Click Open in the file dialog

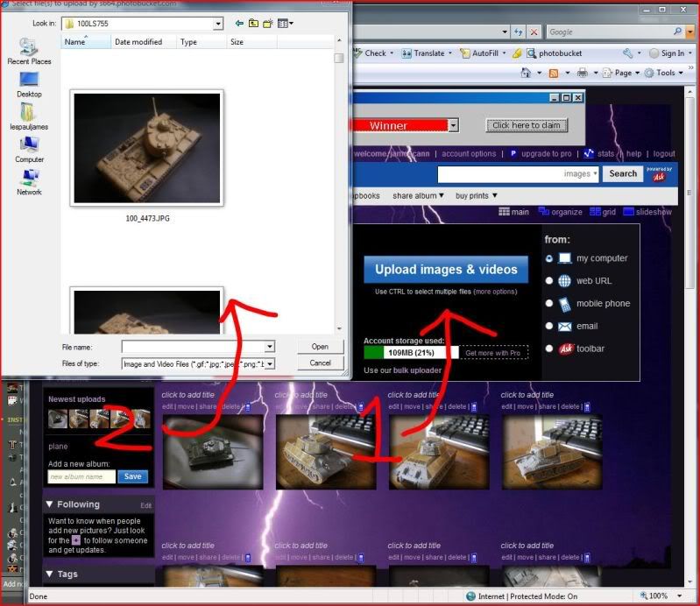tap(320, 346)
